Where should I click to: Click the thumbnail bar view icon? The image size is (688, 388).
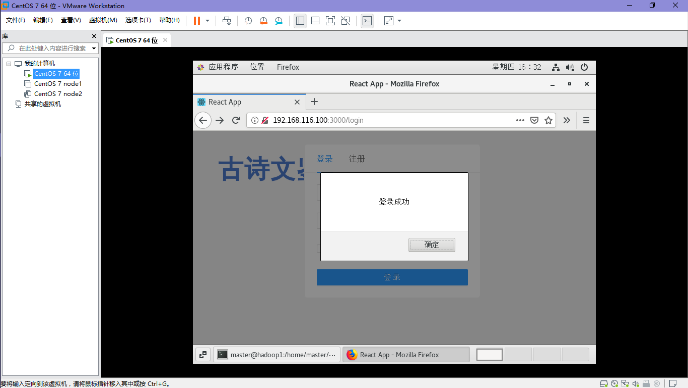pos(315,21)
